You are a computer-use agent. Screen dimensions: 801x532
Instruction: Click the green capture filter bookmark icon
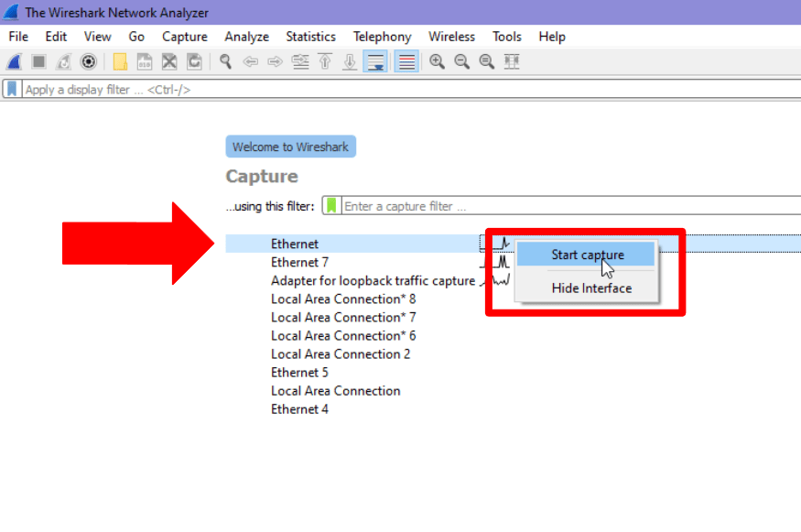click(x=331, y=205)
